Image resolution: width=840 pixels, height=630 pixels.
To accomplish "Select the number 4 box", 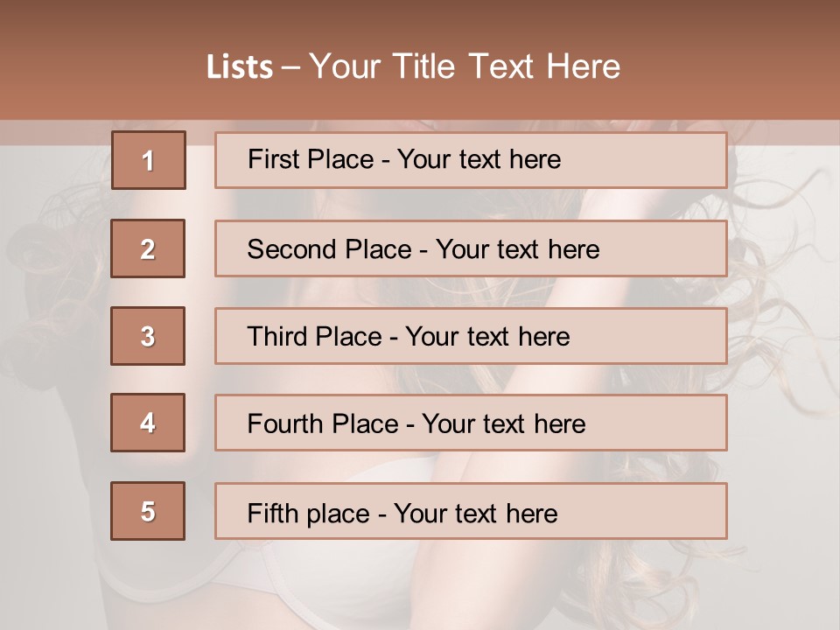I will (148, 423).
